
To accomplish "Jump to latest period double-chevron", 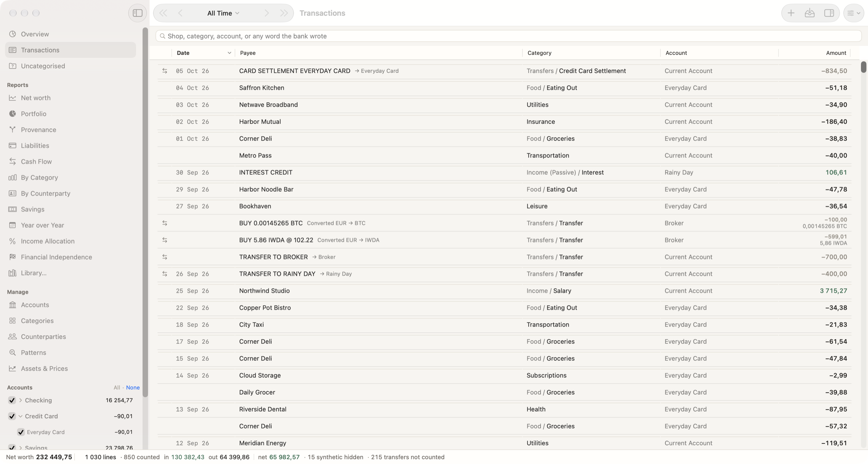I will [x=284, y=13].
